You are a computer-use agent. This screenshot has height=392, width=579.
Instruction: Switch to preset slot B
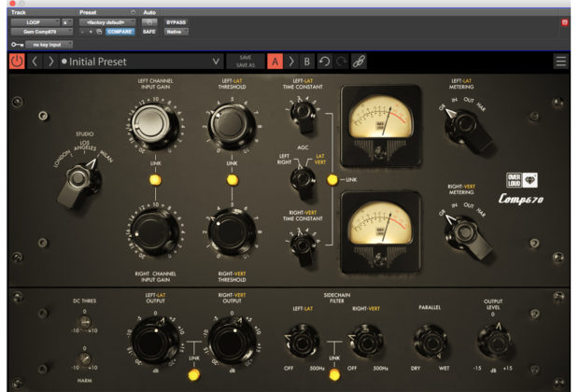point(306,62)
